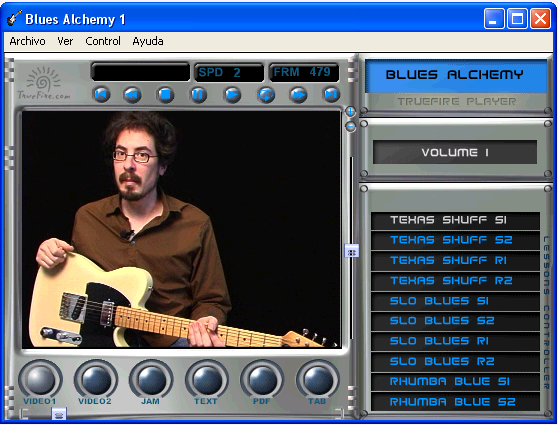This screenshot has width=558, height=425.
Task: Pause the lesson video
Action: (198, 95)
